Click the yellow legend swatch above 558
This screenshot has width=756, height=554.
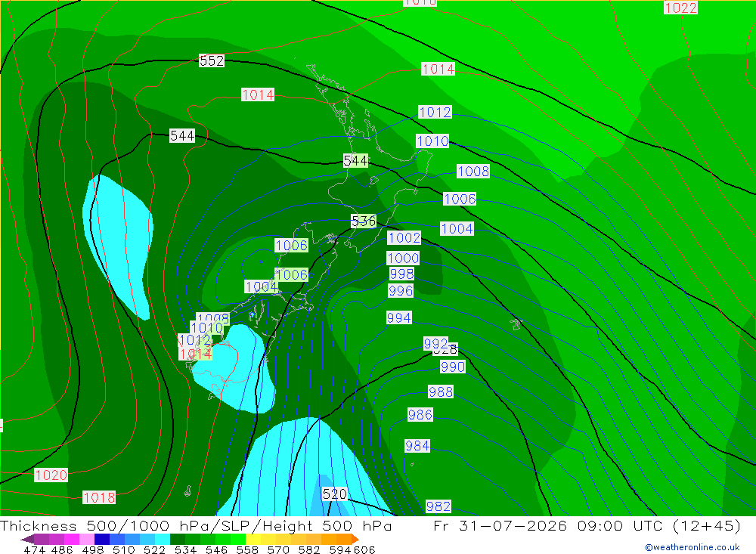coord(253,539)
